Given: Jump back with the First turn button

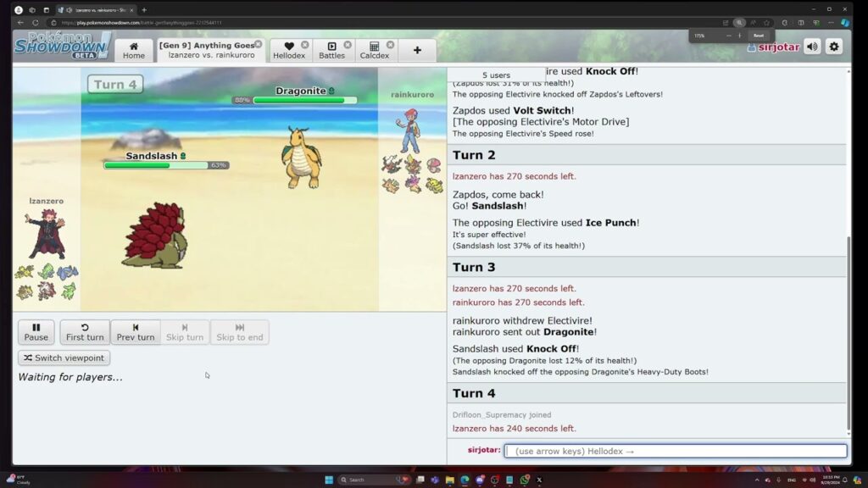Looking at the screenshot, I should click(84, 331).
